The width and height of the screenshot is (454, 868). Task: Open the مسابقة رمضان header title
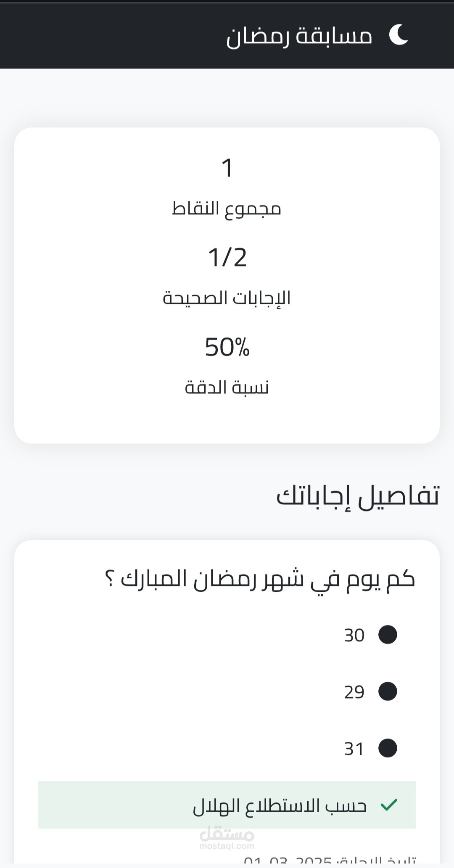pyautogui.click(x=299, y=36)
